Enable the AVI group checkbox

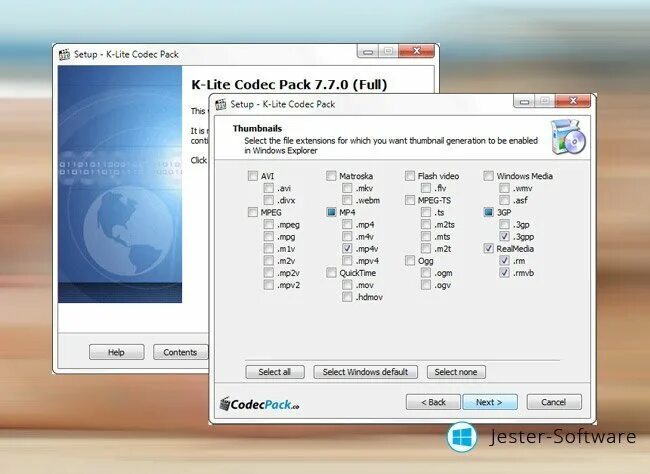click(x=252, y=176)
